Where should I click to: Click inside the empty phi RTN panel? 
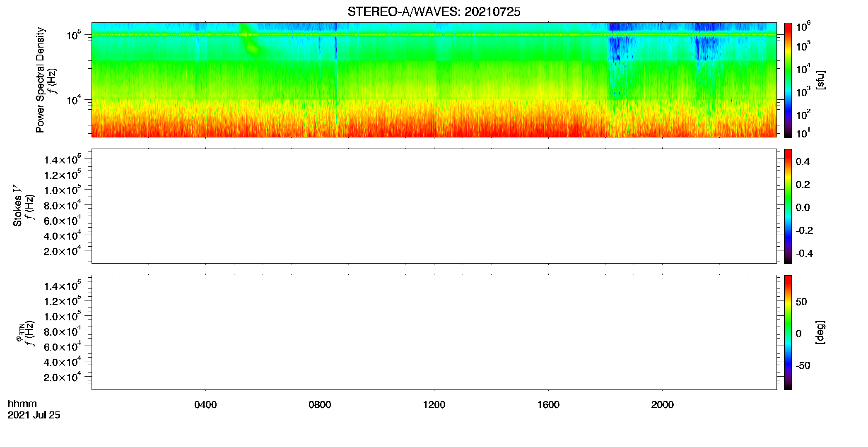[x=434, y=332]
